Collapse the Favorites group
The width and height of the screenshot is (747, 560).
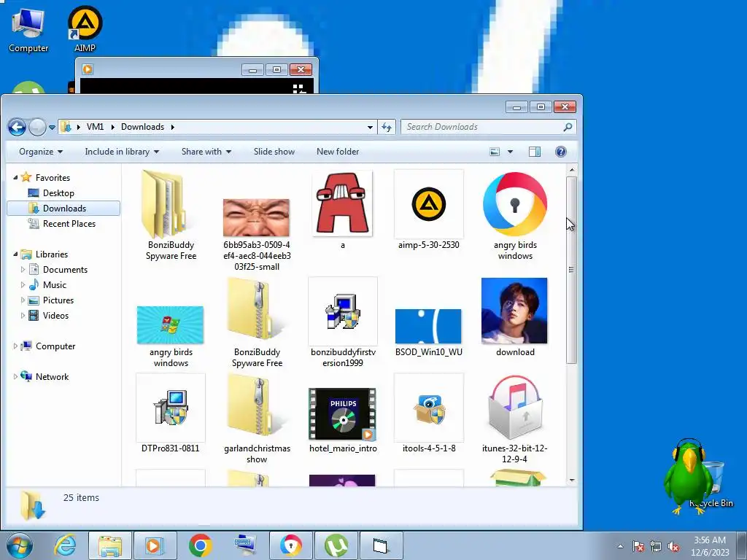click(x=15, y=178)
